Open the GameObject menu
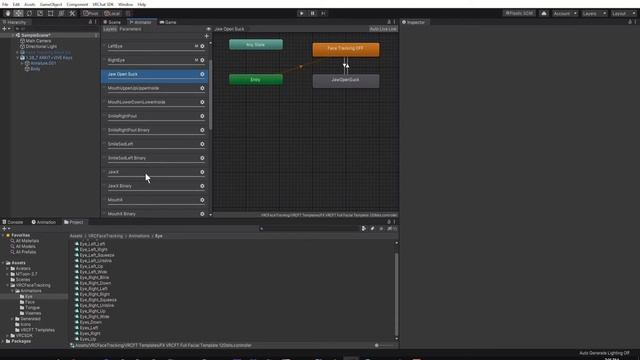640x360 pixels. pos(51,4)
